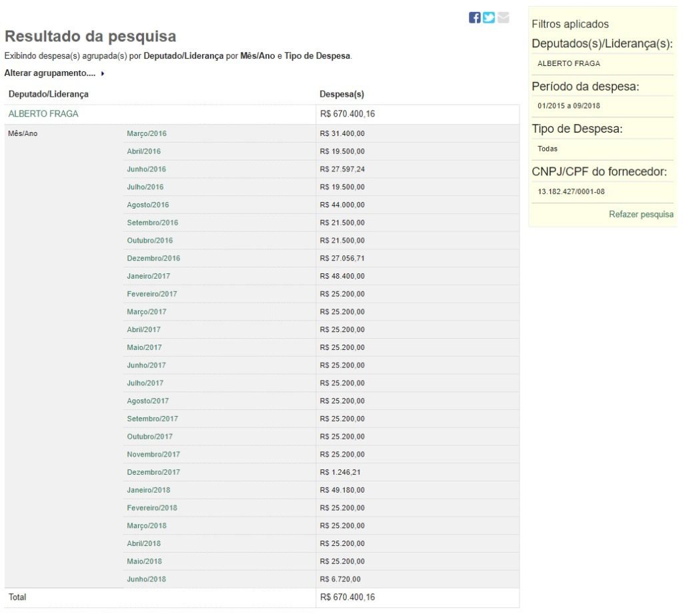
Task: Open Abril/2017 expenses
Action: pos(144,329)
